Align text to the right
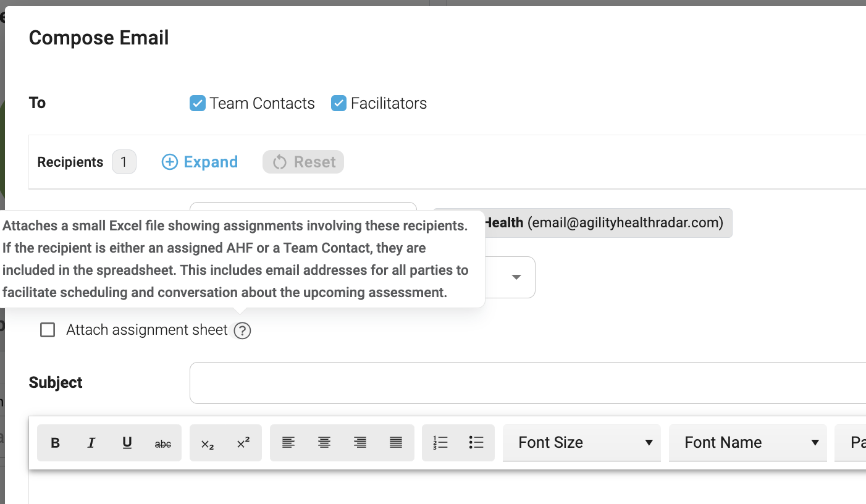Image resolution: width=866 pixels, height=504 pixels. 360,443
